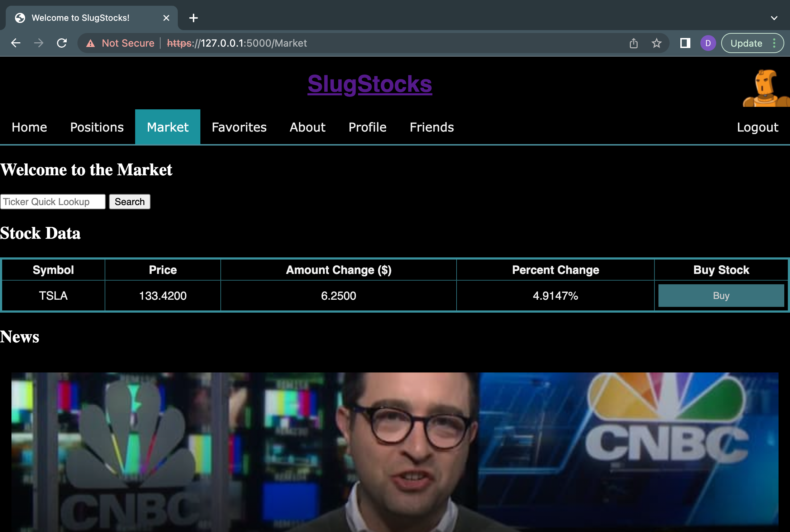Open the CNBC news thumbnail image

[x=395, y=452]
